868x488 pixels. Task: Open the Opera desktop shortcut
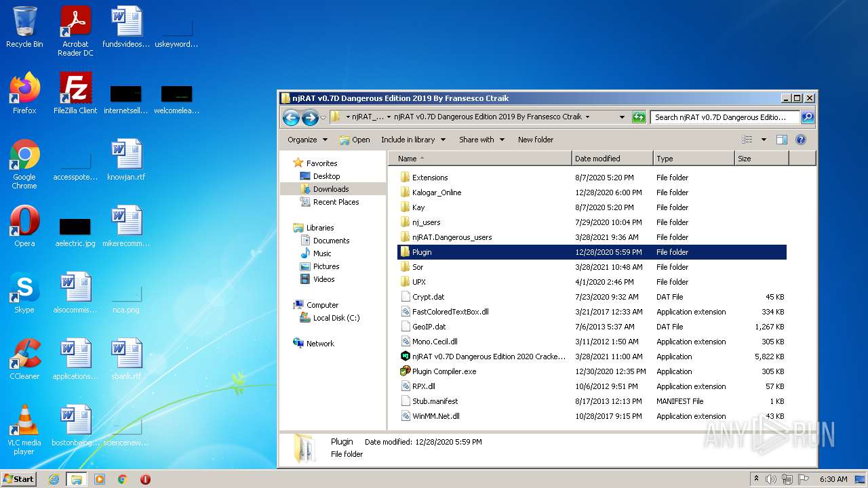tap(24, 226)
